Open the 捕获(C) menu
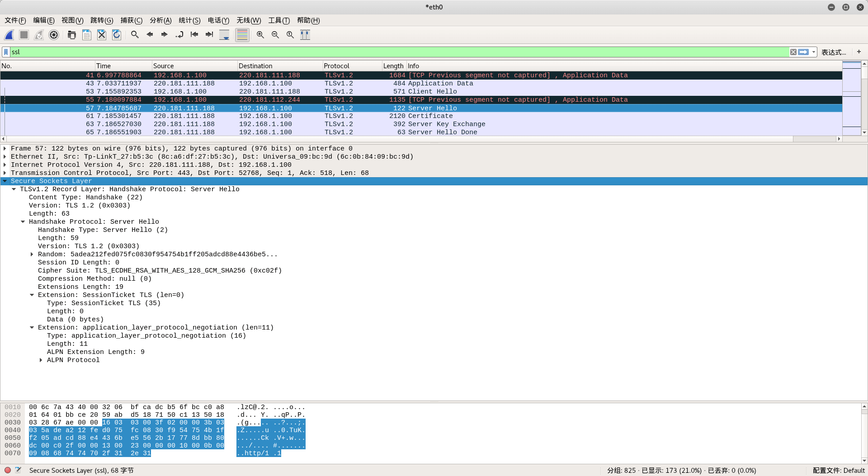Image resolution: width=868 pixels, height=476 pixels. (131, 20)
